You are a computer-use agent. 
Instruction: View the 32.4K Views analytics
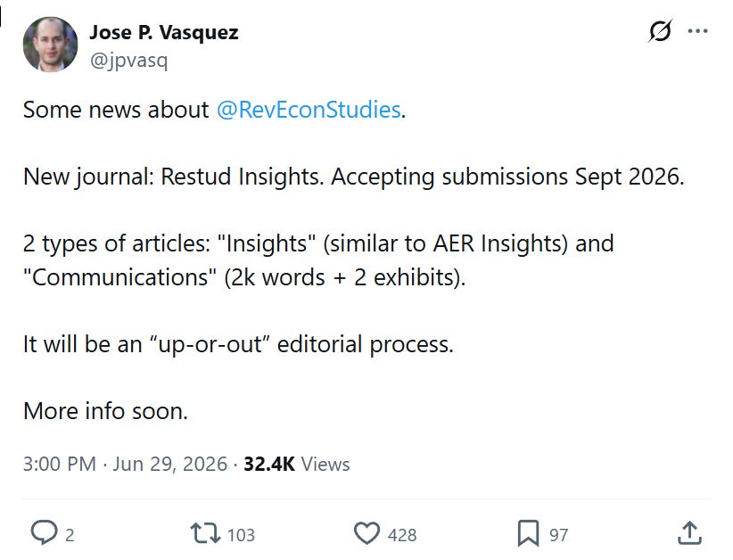tap(296, 465)
